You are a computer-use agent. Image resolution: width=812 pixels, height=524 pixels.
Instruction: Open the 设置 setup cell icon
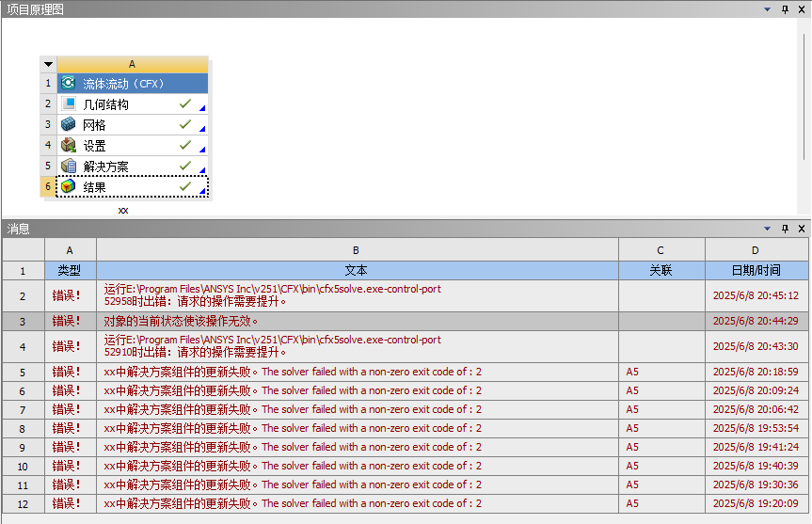coord(69,146)
